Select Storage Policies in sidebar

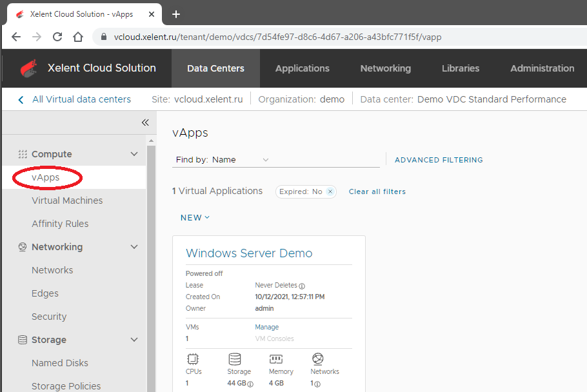click(66, 386)
